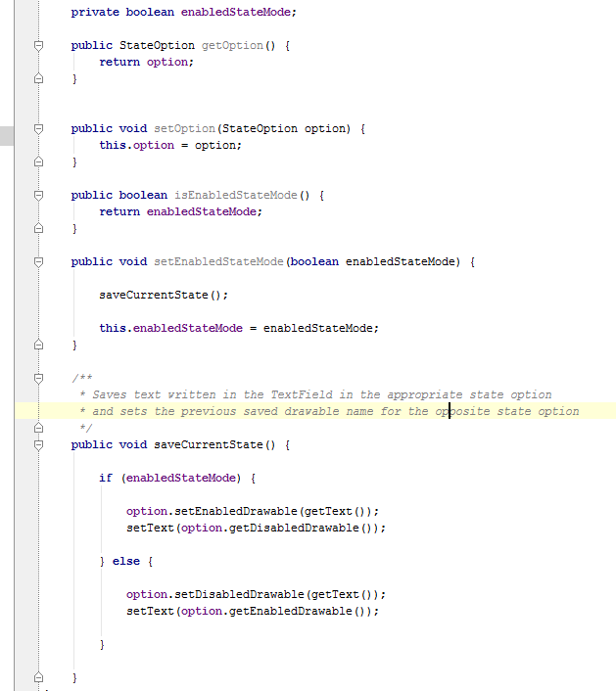Click fold end marker of isEnabledStateMode method
Viewport: 616px width, 691px height.
39,228
